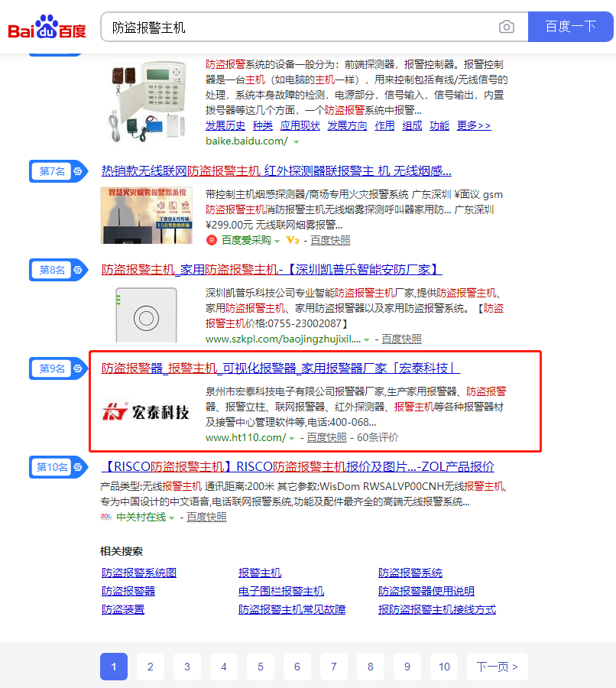Expand the www.szkpl.com URL dropdown arrow
This screenshot has width=616, height=688.
pos(366,339)
